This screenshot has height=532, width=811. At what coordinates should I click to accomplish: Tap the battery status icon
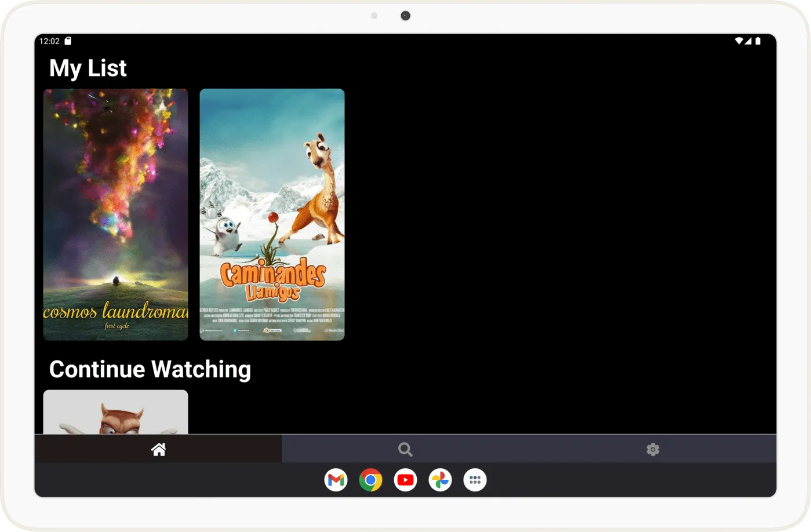758,41
